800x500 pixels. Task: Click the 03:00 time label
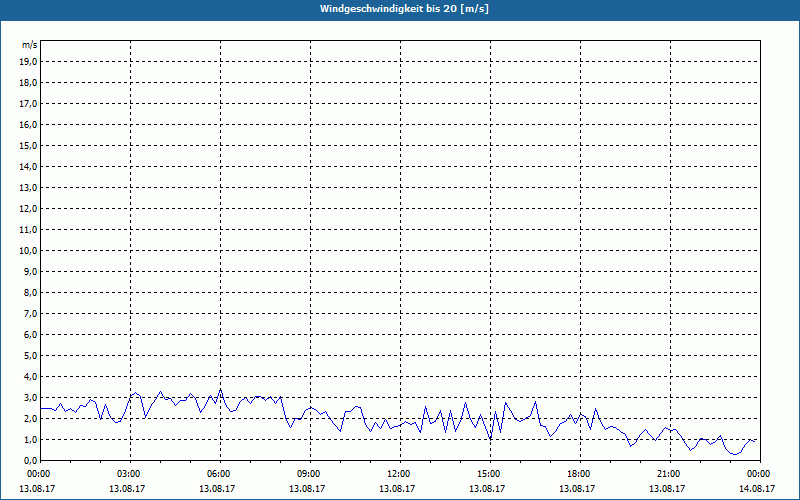(x=130, y=474)
